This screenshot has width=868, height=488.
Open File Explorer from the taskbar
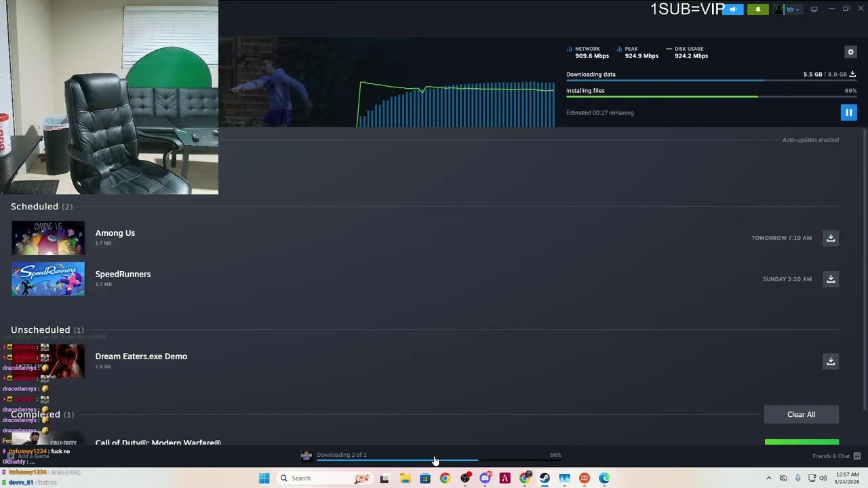click(x=405, y=479)
